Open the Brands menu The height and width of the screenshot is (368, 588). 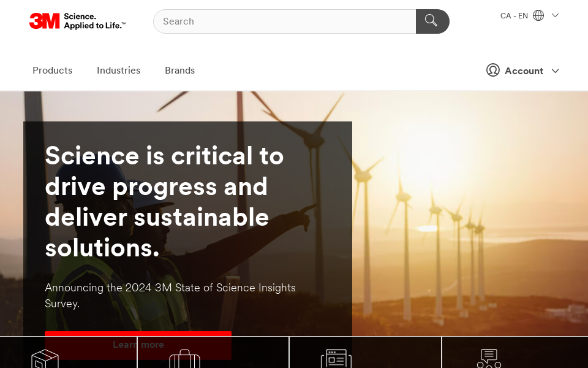[x=179, y=71]
